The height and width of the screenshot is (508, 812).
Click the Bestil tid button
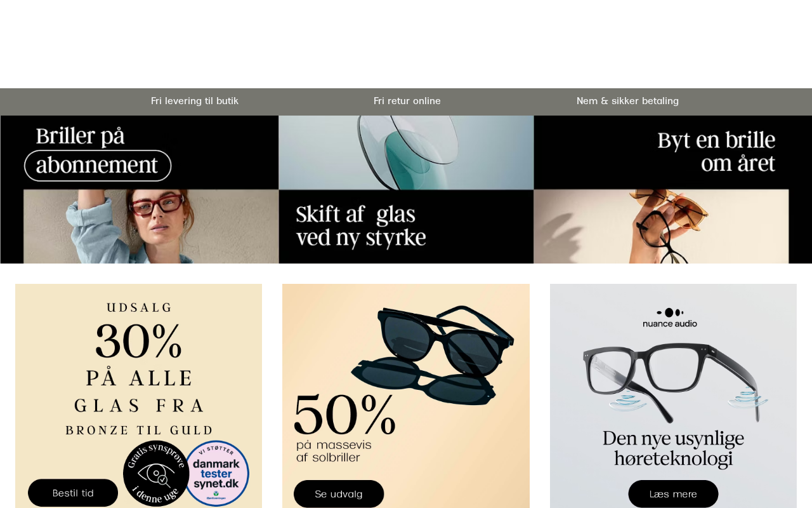[x=73, y=493]
